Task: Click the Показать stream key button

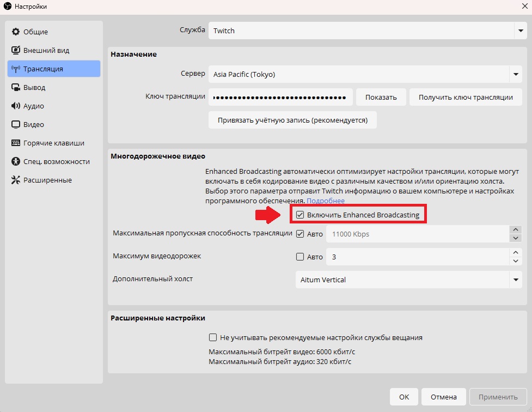Action: [381, 97]
